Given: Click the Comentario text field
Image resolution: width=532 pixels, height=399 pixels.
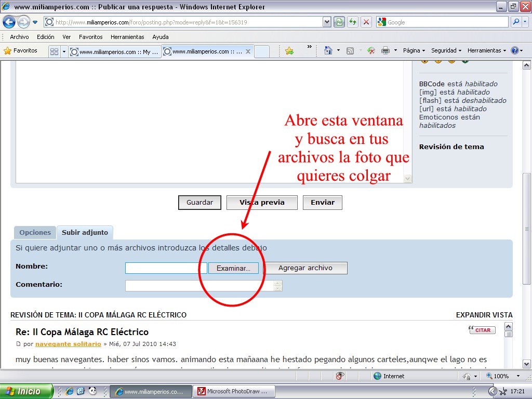Looking at the screenshot, I should coord(199,285).
